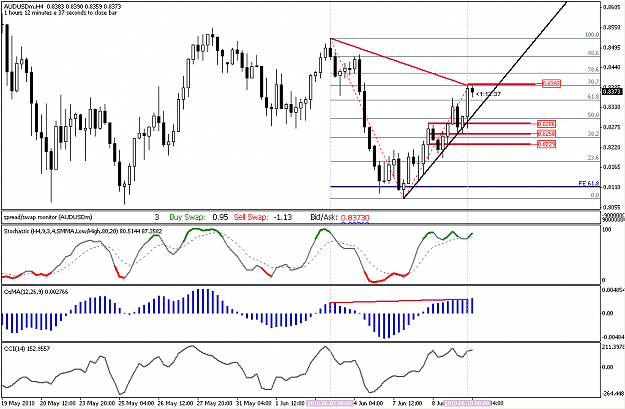Click the FE 61.8 expansion label
This screenshot has height=409, width=625.
pos(589,183)
